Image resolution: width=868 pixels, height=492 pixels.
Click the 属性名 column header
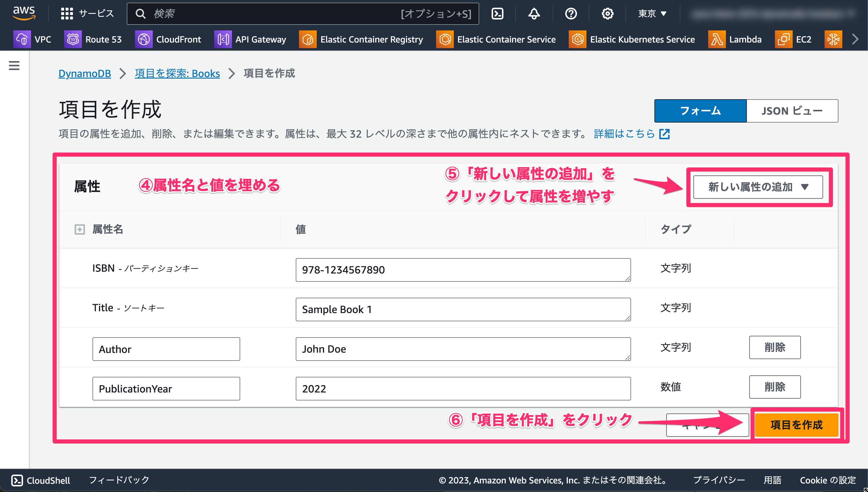coord(108,229)
